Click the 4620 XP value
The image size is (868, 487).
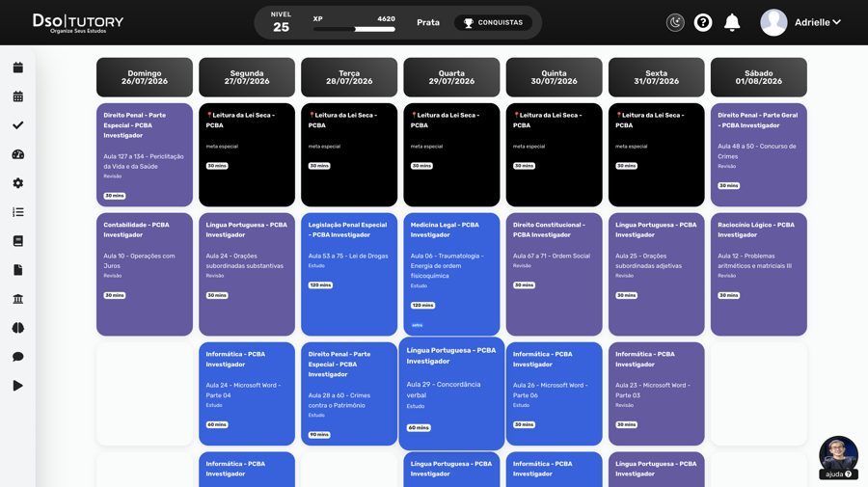[387, 18]
